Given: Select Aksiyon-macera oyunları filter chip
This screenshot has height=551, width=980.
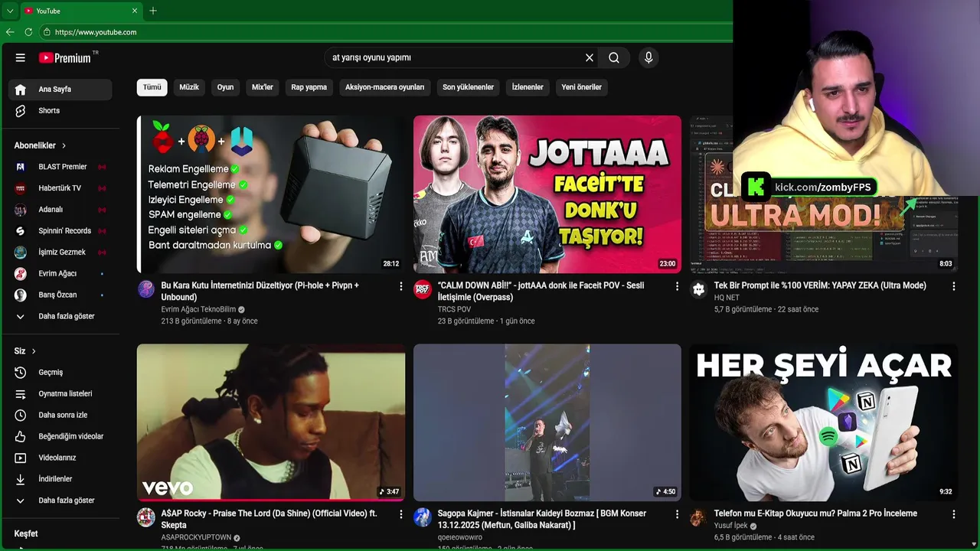Looking at the screenshot, I should click(x=384, y=87).
